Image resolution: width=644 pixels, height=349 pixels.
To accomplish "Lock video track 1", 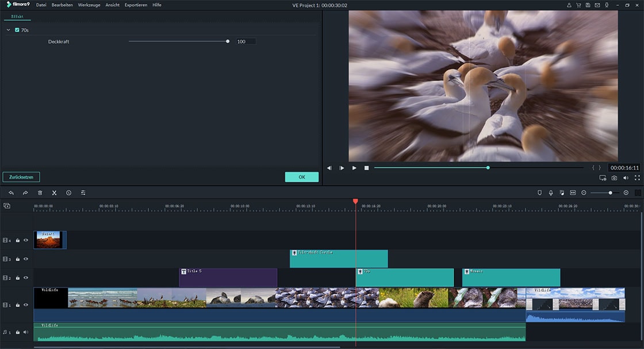I will tap(18, 305).
